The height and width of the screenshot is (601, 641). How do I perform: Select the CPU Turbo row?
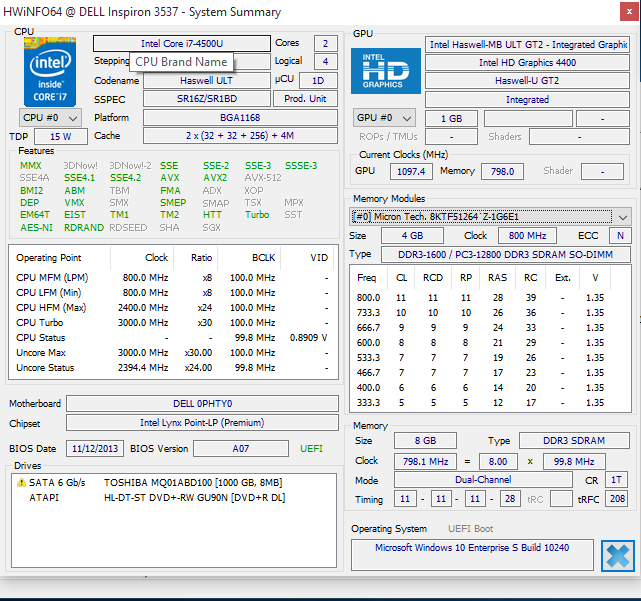pyautogui.click(x=173, y=323)
